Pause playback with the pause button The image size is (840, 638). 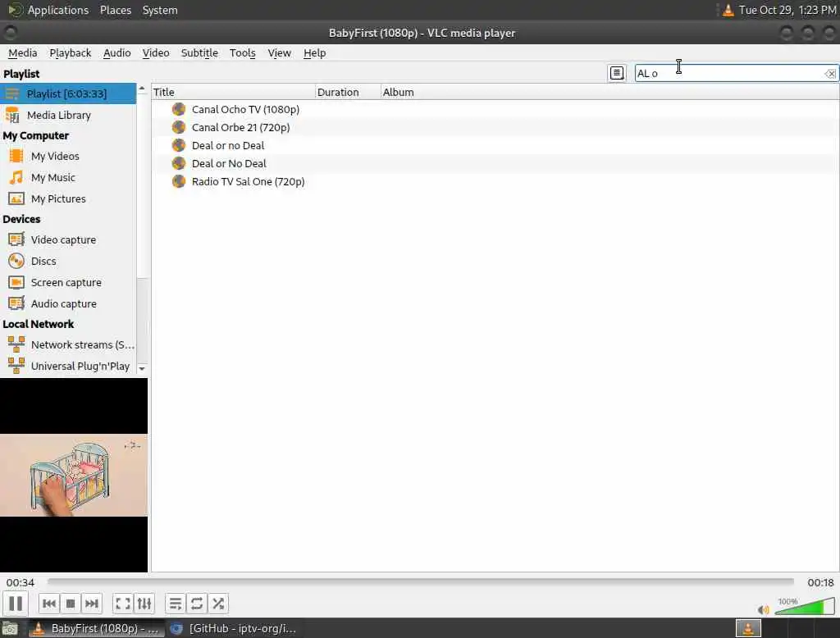pyautogui.click(x=16, y=604)
